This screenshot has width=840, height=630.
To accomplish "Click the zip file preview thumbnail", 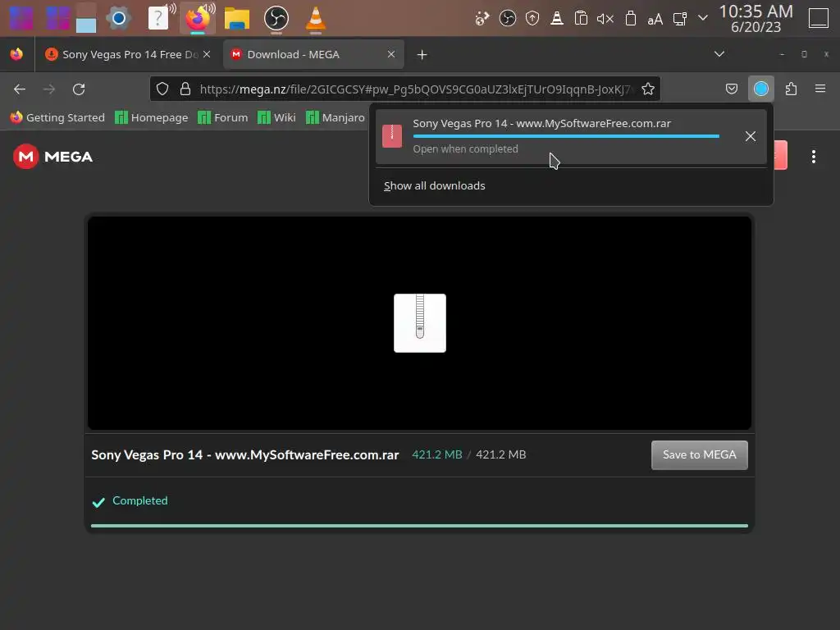I will 419,323.
